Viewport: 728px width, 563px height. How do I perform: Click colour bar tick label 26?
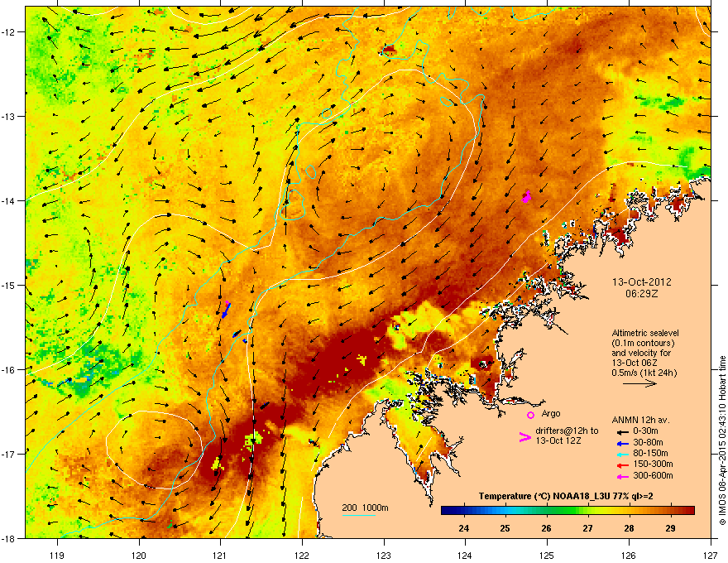tap(546, 528)
